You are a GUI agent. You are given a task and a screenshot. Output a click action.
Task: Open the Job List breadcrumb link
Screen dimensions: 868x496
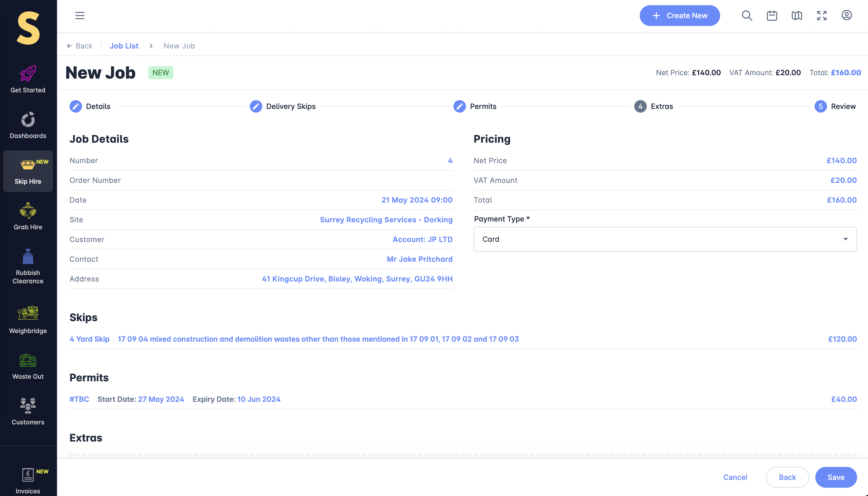[124, 46]
